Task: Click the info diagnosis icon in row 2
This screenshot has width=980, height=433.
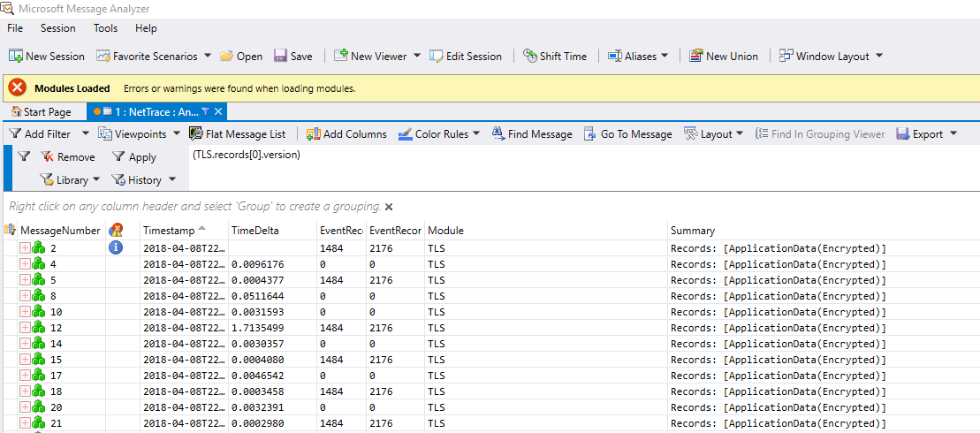Action: [x=116, y=247]
